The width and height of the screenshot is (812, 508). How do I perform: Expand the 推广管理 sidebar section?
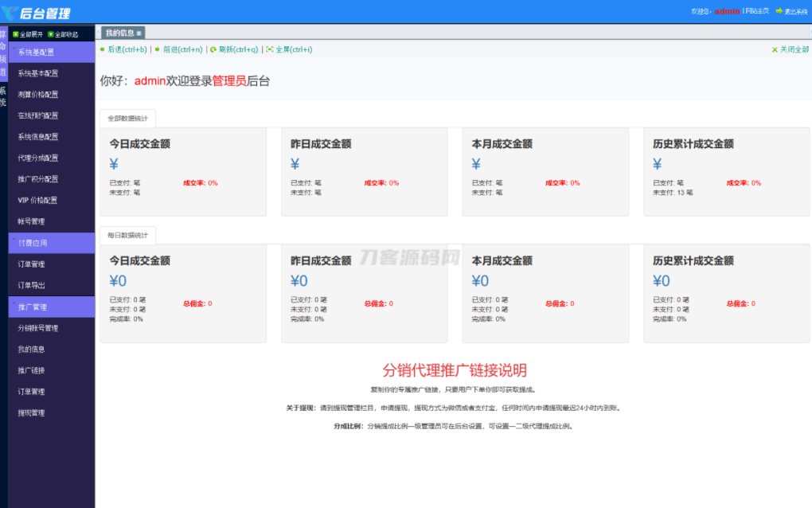pos(36,306)
